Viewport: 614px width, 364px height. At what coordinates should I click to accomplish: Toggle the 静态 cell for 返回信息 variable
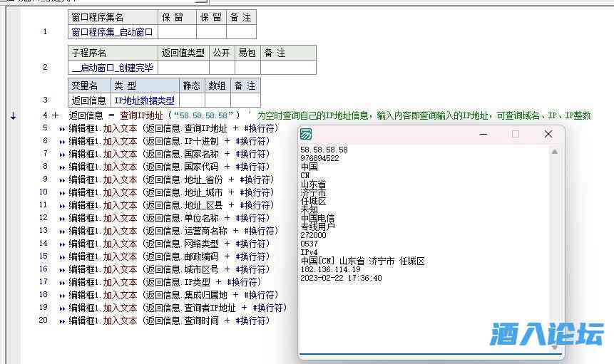(x=191, y=100)
